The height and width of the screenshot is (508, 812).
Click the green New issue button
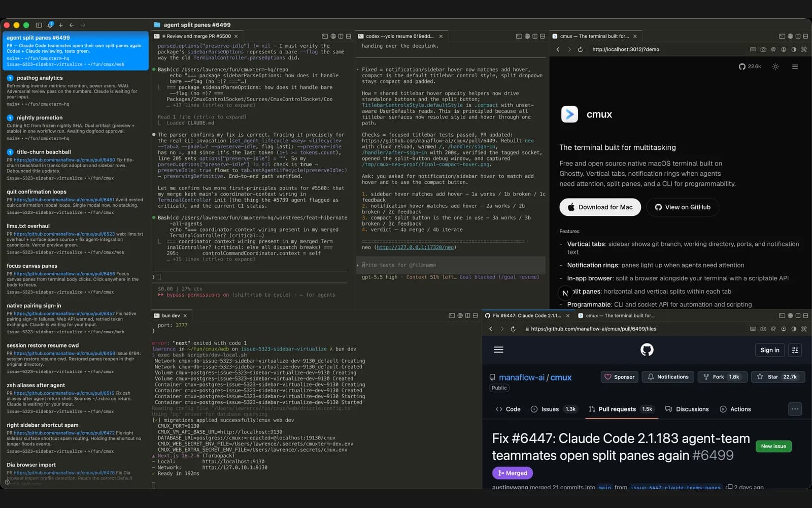coord(773,446)
